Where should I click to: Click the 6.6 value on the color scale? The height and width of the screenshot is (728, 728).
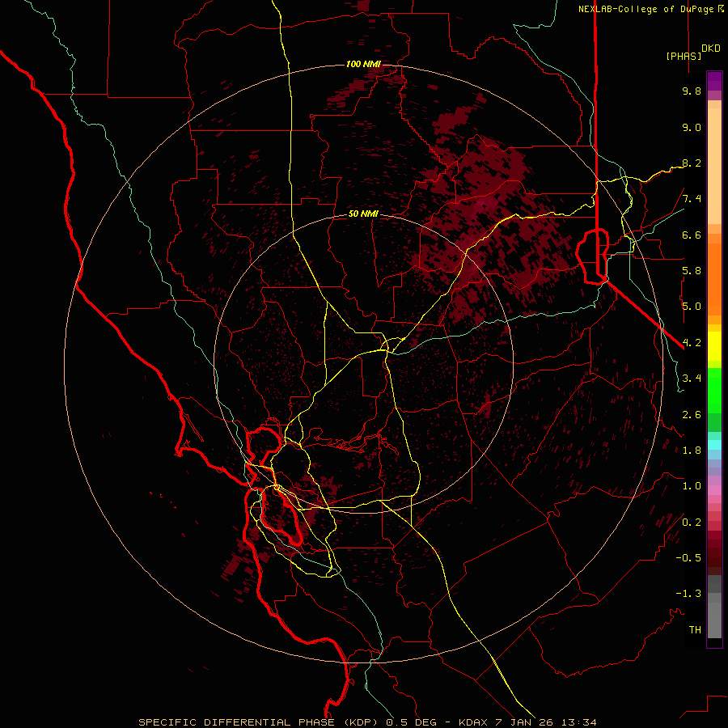692,235
